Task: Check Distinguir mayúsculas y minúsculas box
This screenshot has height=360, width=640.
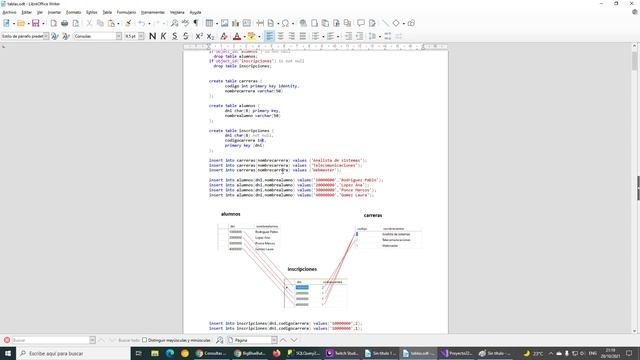Action: pos(144,340)
